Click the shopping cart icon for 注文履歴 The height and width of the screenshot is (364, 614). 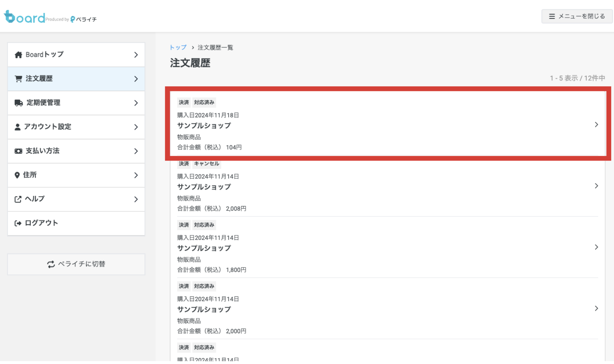18,79
